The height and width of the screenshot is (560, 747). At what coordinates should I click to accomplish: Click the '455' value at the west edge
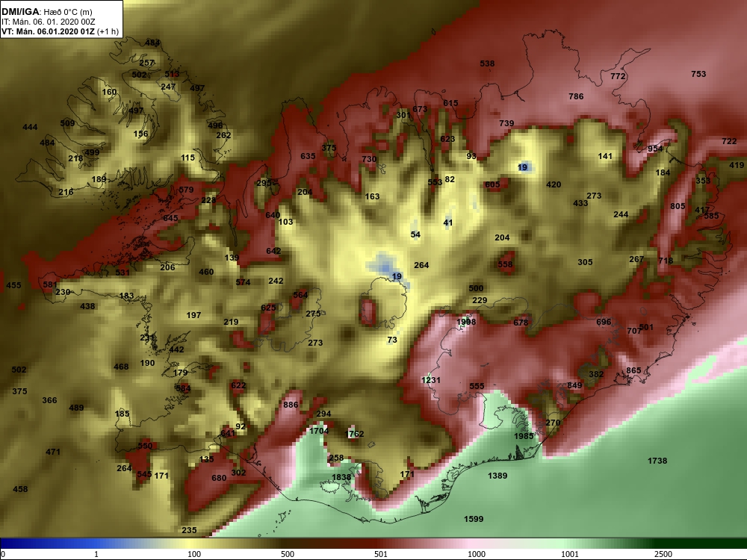point(13,285)
